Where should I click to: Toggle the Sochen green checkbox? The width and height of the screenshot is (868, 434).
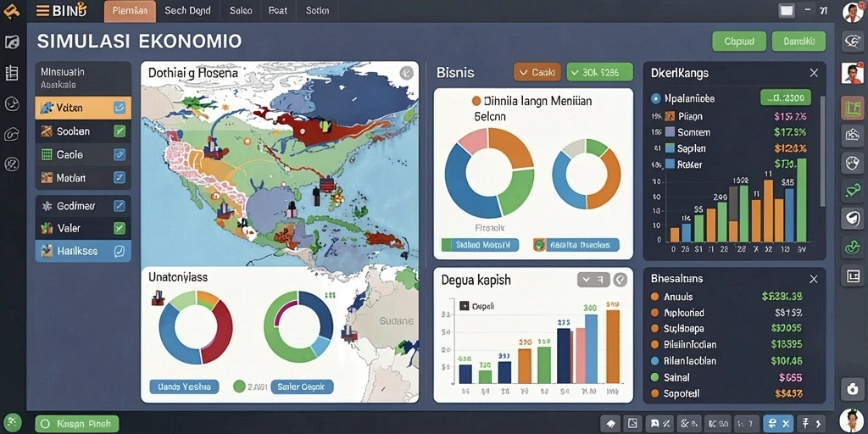(x=119, y=131)
